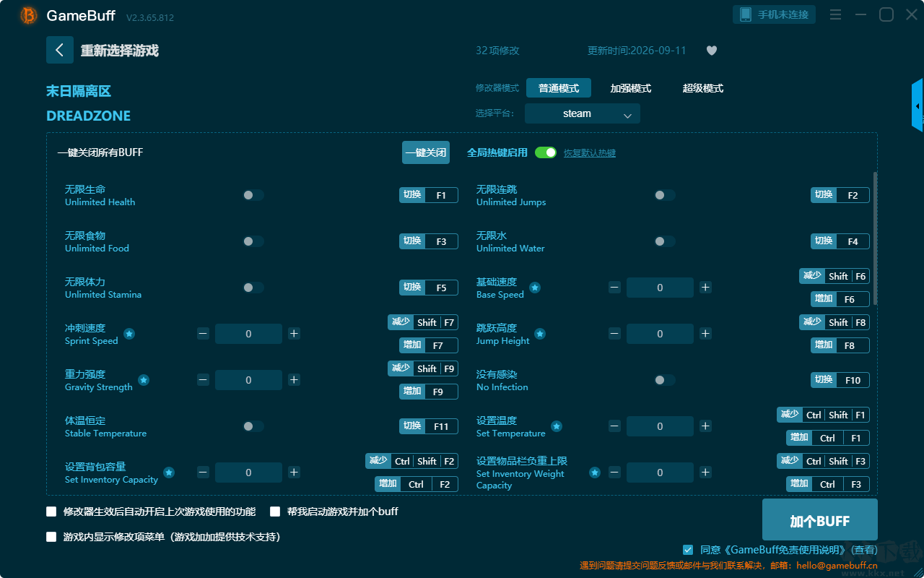Click the Base Speed value input field
The width and height of the screenshot is (924, 578).
point(660,288)
